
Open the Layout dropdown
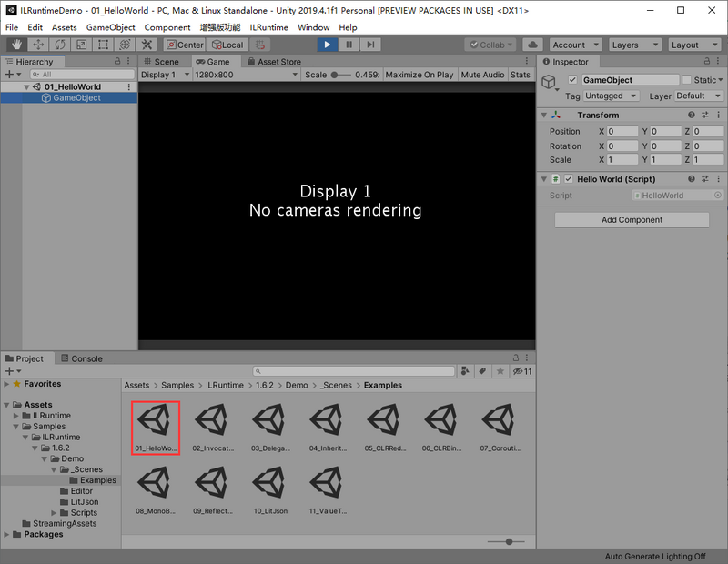pos(694,45)
